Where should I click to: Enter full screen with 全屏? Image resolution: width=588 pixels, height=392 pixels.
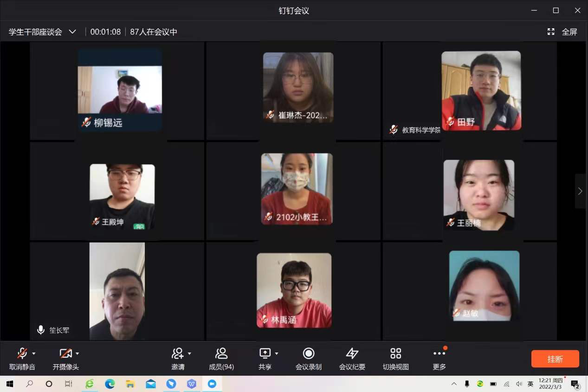coord(562,32)
